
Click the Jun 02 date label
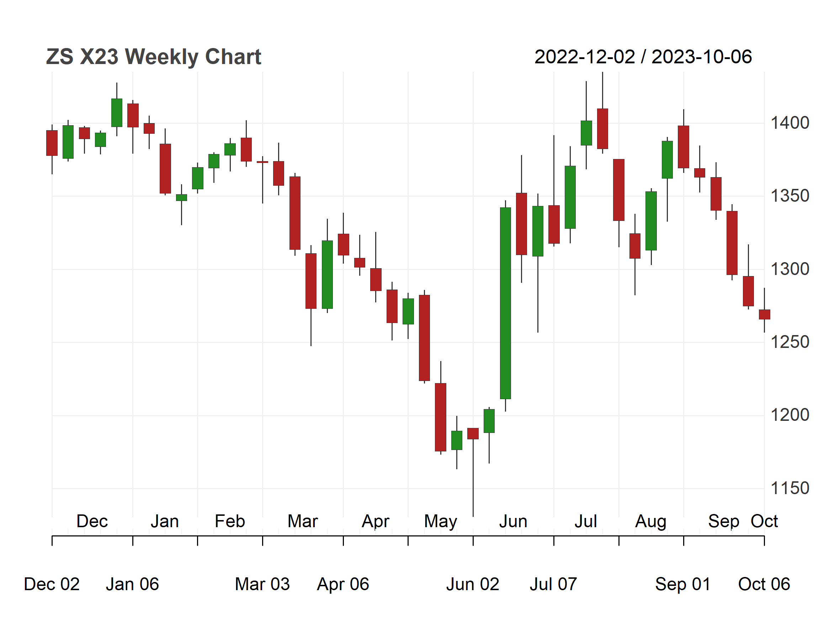click(472, 584)
